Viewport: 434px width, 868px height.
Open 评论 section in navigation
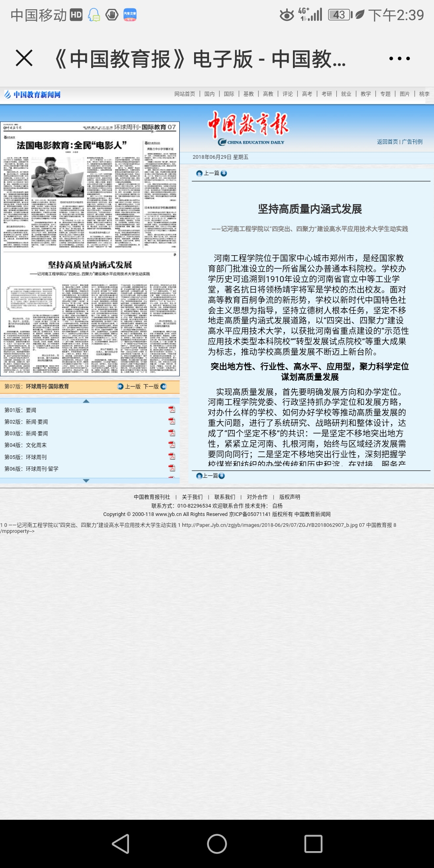point(288,94)
